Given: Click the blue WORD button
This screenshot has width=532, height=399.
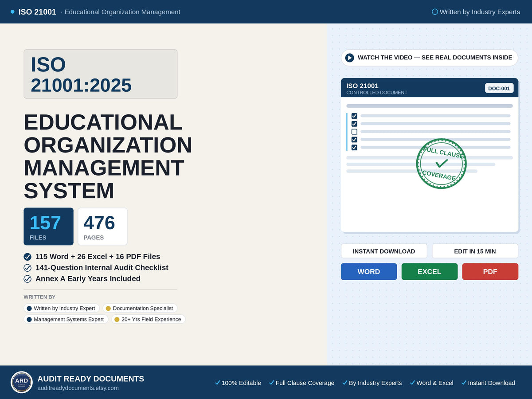Looking at the screenshot, I should (369, 272).
